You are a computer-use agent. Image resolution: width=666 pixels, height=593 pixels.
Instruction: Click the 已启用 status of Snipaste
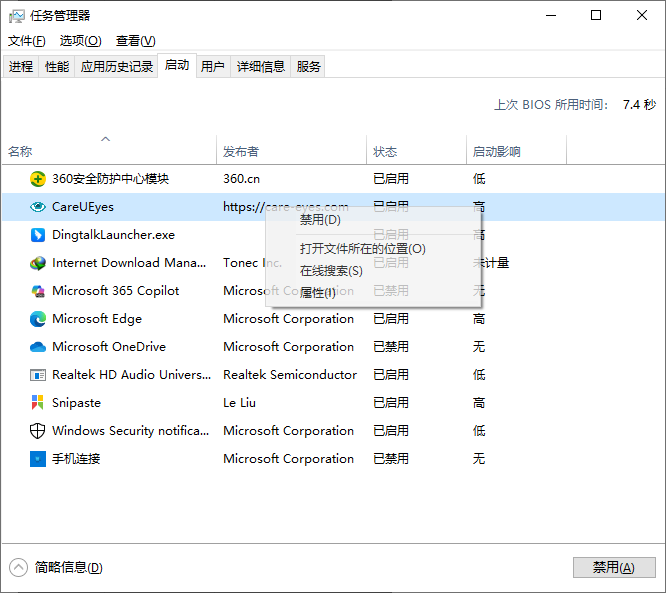pyautogui.click(x=391, y=403)
